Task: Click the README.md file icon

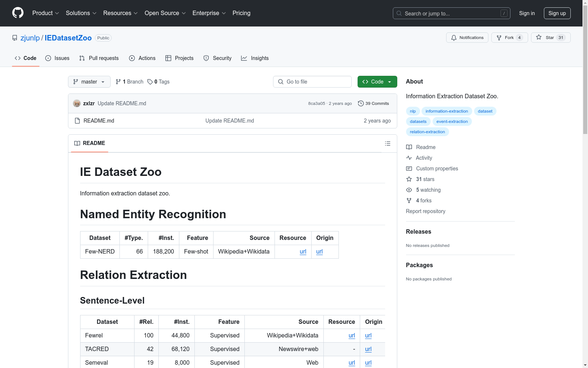Action: (x=77, y=121)
